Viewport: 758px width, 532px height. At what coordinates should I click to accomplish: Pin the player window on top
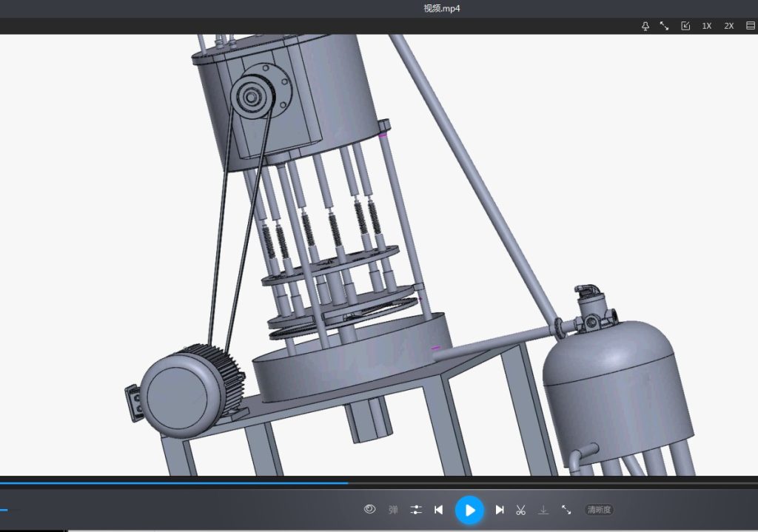point(645,26)
